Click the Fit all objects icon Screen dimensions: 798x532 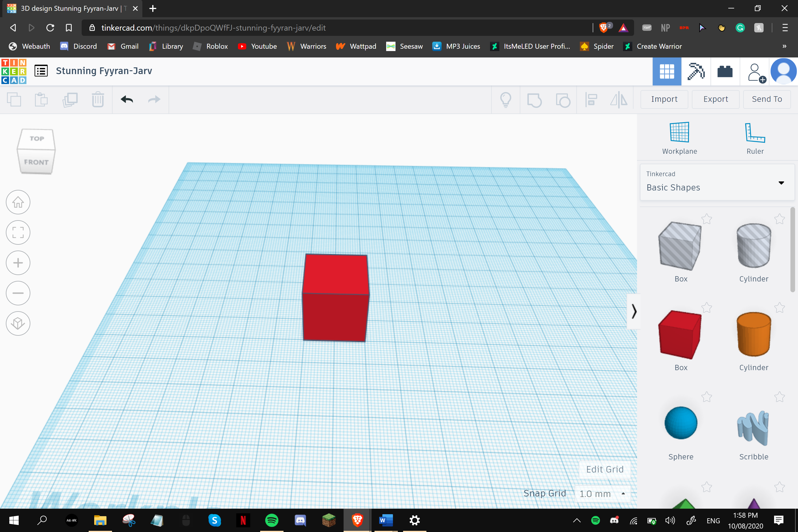(x=18, y=232)
